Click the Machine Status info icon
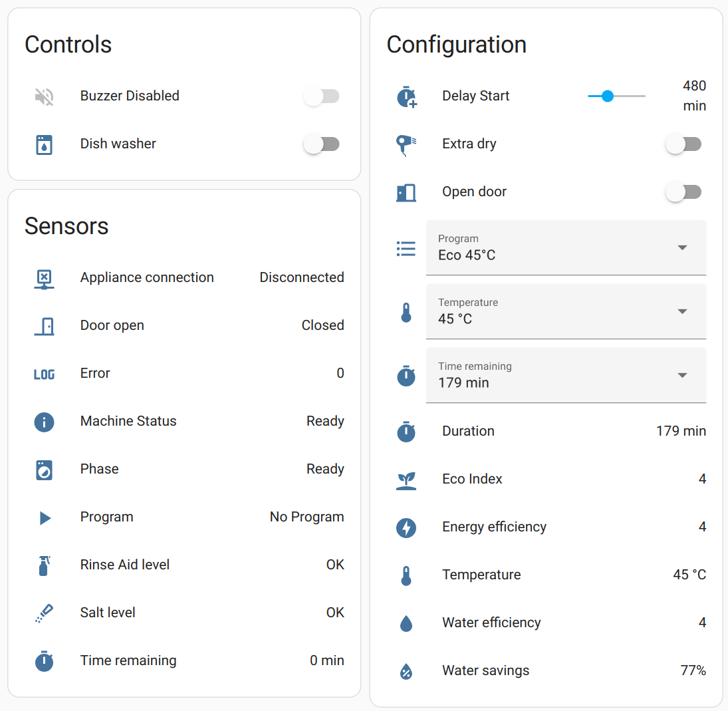The image size is (728, 711). (x=44, y=422)
